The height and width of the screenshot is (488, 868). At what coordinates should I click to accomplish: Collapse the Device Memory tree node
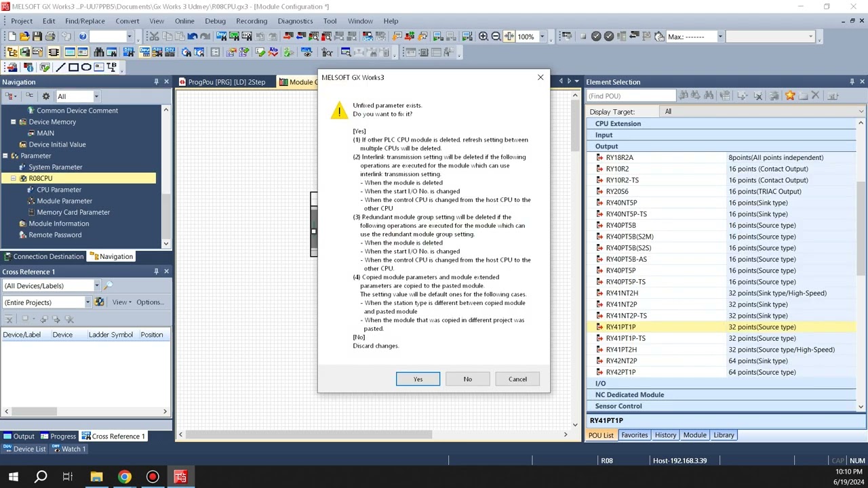pyautogui.click(x=14, y=122)
